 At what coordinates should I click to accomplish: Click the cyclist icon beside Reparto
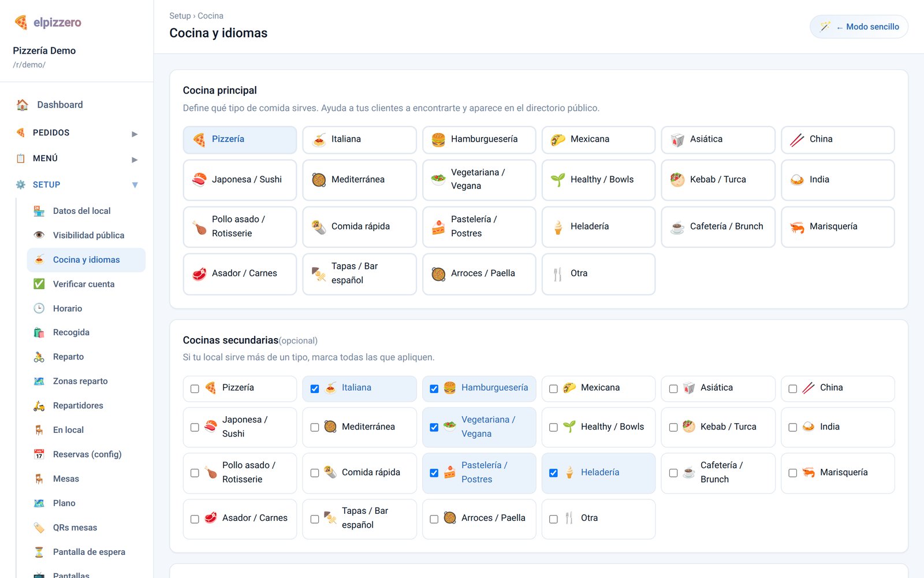[39, 357]
